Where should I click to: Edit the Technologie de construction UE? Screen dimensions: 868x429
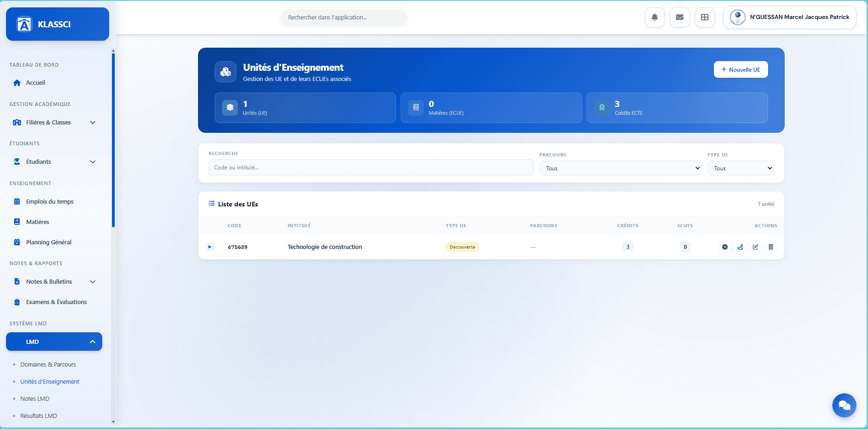(x=755, y=247)
